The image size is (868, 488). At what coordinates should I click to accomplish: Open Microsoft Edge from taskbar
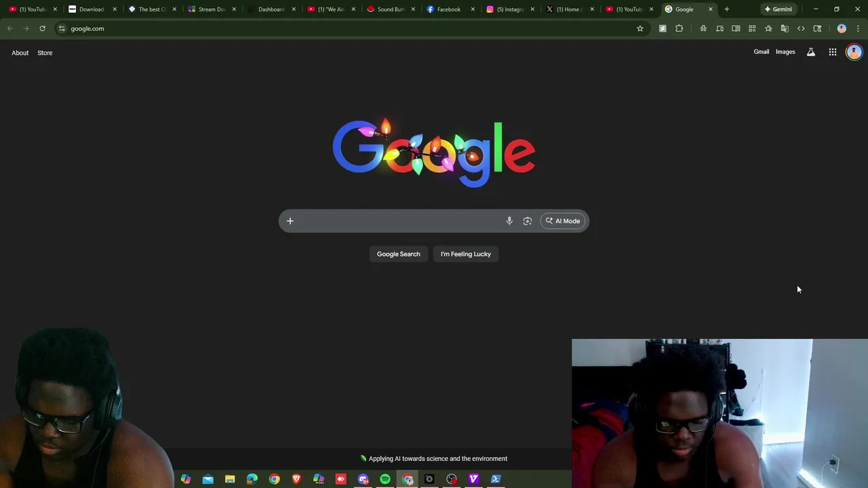click(252, 479)
